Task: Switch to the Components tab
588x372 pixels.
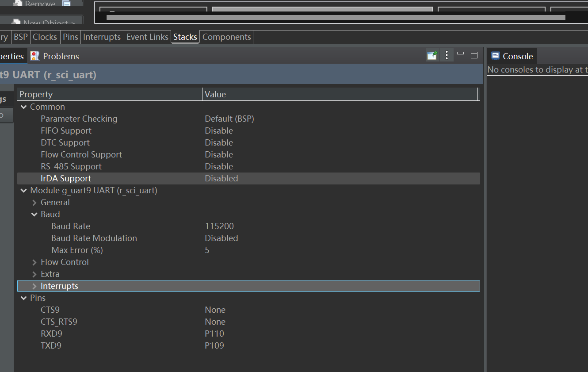Action: pos(227,37)
